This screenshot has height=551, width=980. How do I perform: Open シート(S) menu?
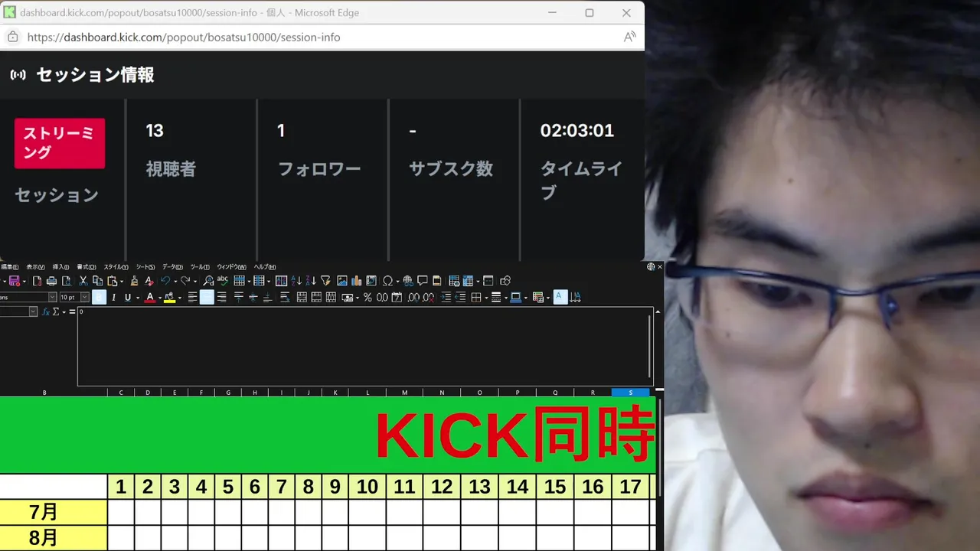[x=145, y=267]
